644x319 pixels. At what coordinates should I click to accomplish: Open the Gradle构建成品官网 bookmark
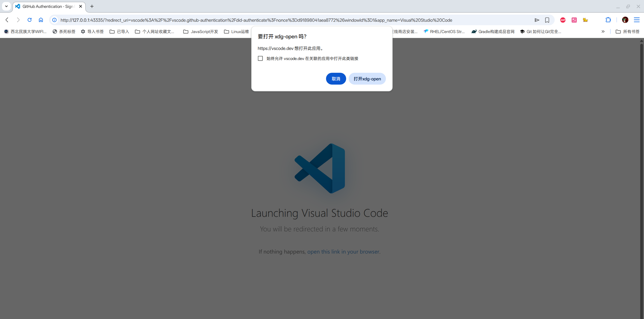tap(493, 31)
